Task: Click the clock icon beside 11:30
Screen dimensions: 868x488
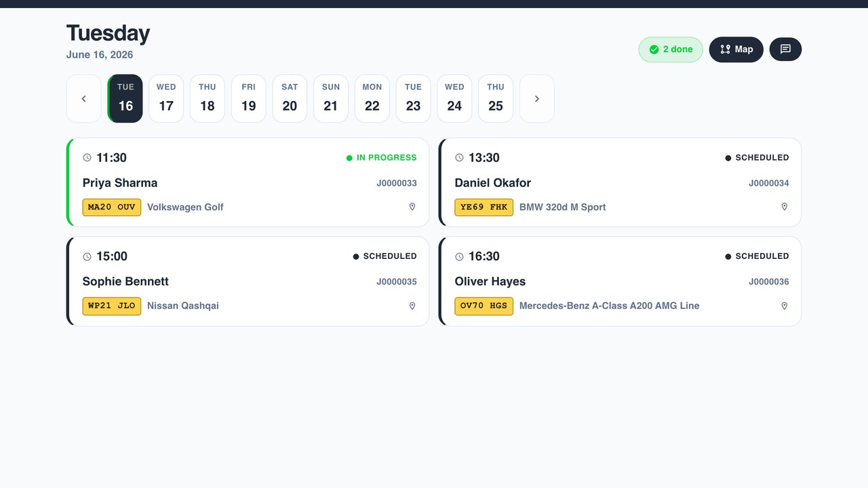Action: click(87, 158)
